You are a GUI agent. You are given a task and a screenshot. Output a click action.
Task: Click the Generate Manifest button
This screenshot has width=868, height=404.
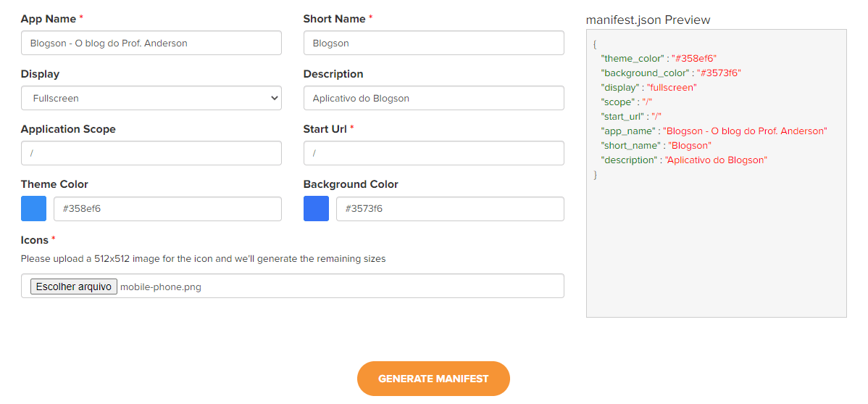point(433,379)
